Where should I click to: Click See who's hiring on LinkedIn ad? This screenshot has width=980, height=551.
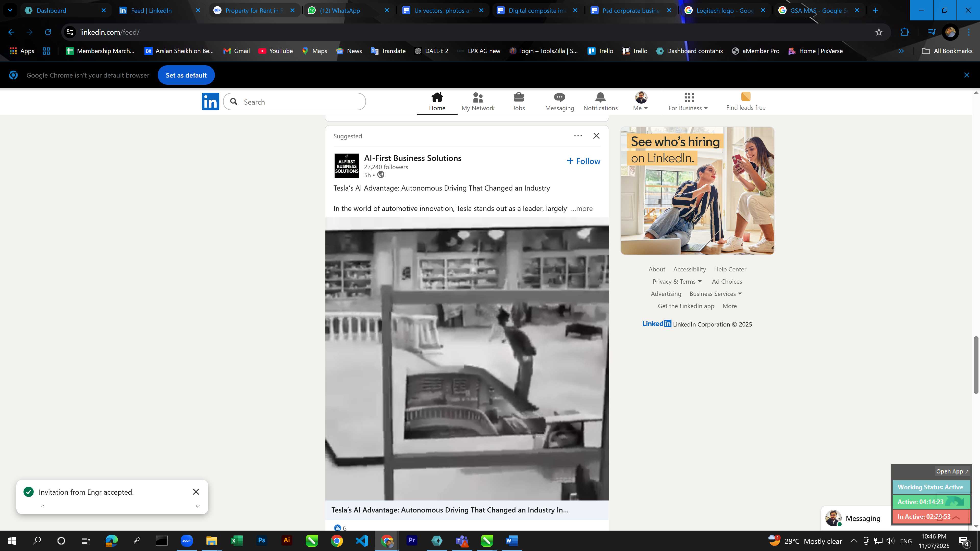(697, 191)
